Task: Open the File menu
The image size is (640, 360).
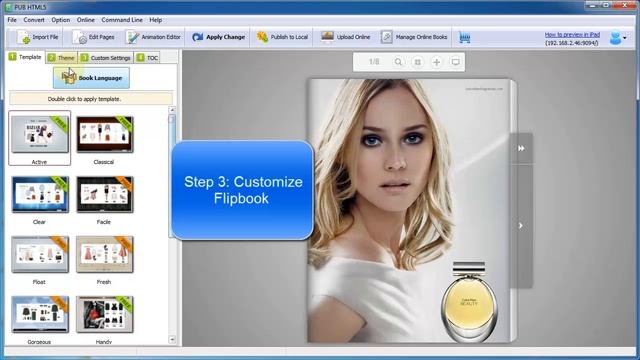Action: tap(12, 20)
